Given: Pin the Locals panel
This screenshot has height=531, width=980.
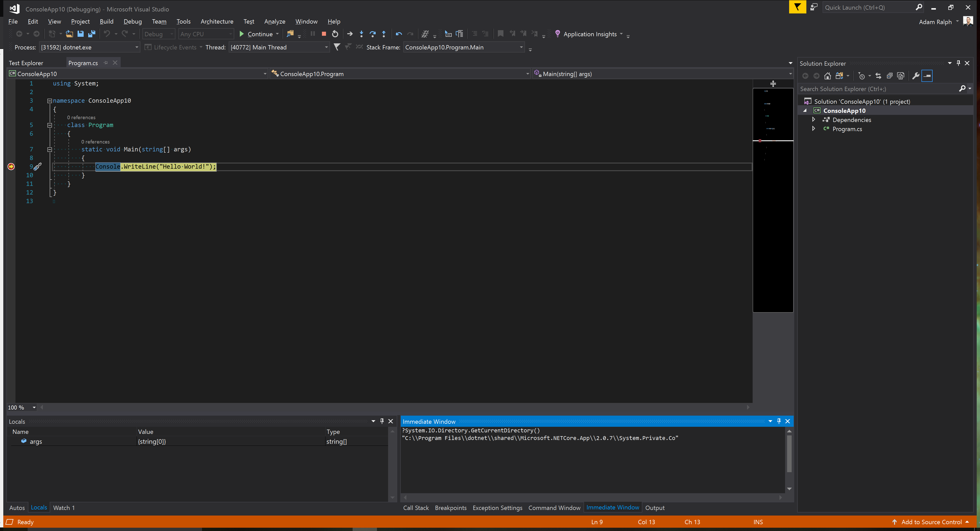Looking at the screenshot, I should click(382, 421).
